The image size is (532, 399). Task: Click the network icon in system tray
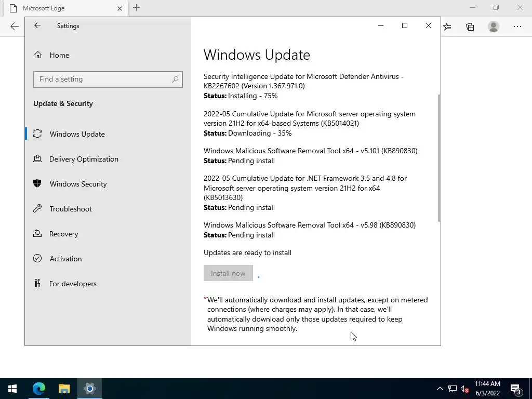[x=453, y=389]
